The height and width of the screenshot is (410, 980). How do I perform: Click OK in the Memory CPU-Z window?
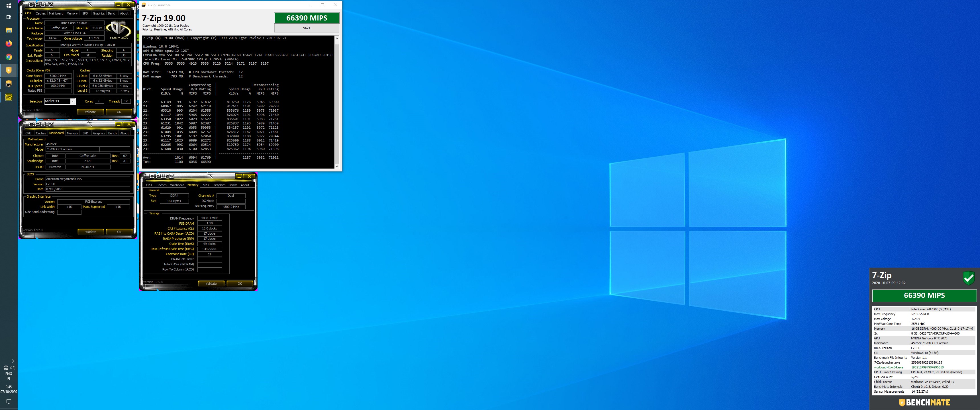click(x=240, y=283)
